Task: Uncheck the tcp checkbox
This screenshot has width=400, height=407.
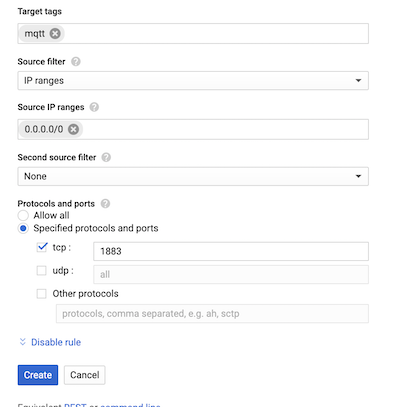Action: click(x=42, y=247)
